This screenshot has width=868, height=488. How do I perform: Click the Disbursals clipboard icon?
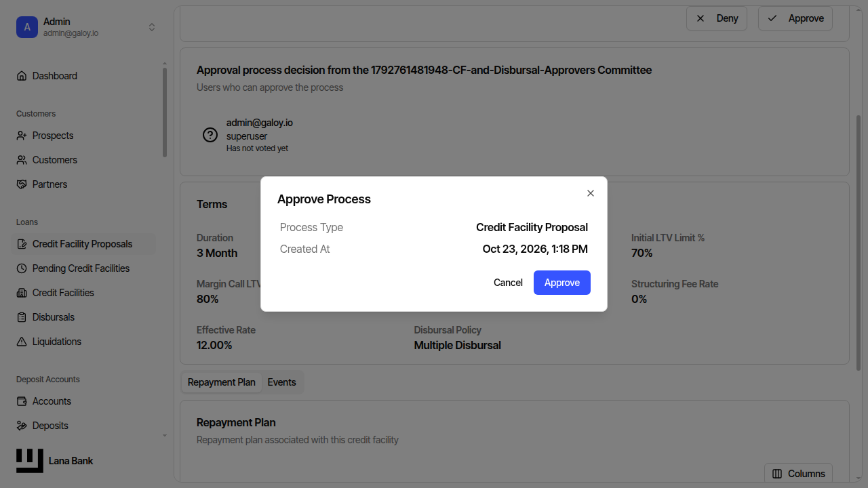22,317
